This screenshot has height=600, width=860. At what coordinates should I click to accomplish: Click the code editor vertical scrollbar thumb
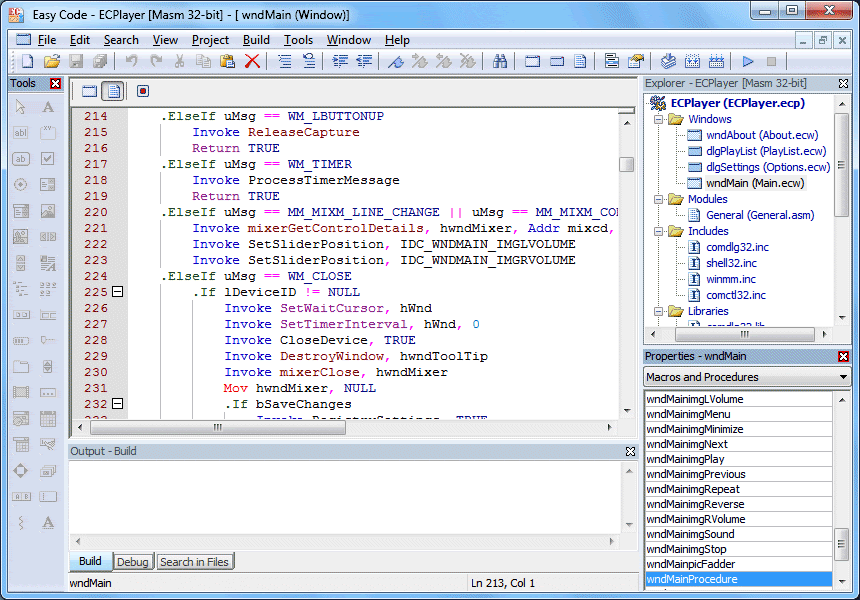pos(626,164)
